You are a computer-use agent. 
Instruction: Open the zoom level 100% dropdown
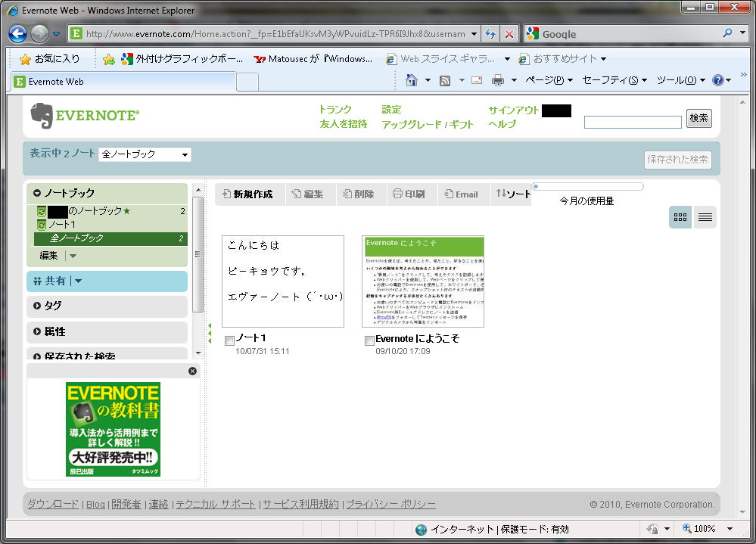point(730,529)
